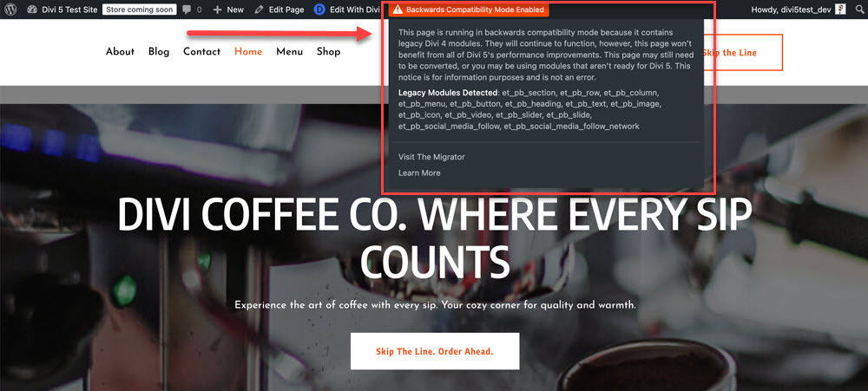The height and width of the screenshot is (391, 868).
Task: Click Skip The Line. Order Ahead. button
Action: (x=435, y=351)
